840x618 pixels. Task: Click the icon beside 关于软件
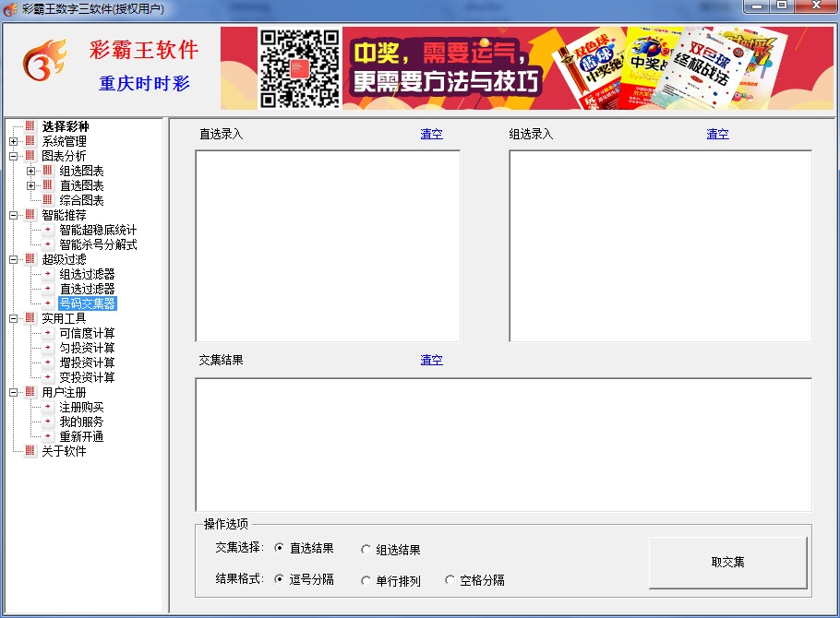(30, 451)
